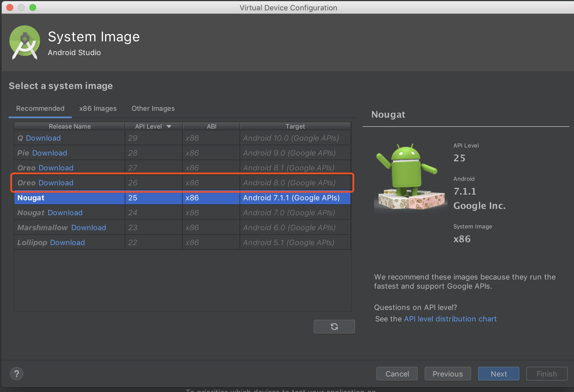
Task: Download the Oreo API 27 image
Action: pos(56,168)
